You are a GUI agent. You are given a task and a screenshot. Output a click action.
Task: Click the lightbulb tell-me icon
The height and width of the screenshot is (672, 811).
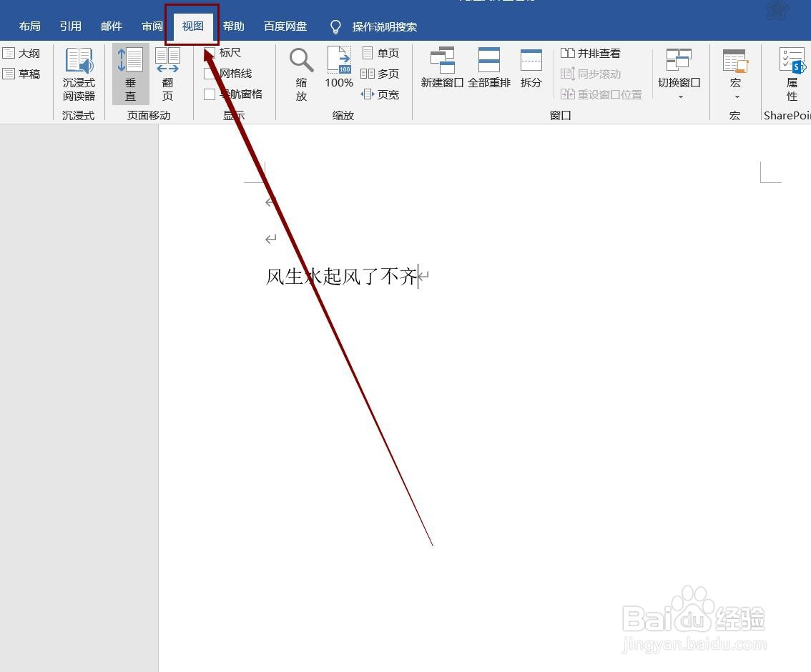click(x=335, y=27)
